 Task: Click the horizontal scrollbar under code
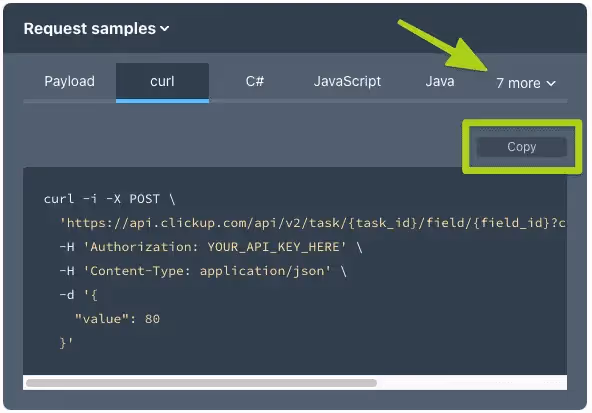coord(201,383)
